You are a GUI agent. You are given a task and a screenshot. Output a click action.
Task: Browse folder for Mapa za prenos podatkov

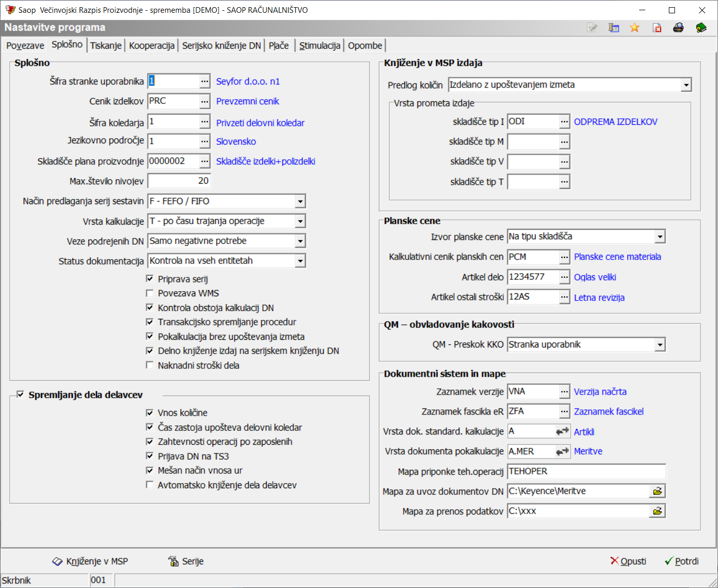[x=657, y=511]
